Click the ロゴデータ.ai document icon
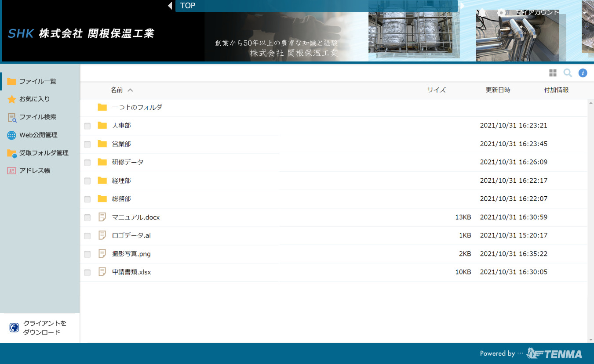The image size is (594, 364). point(102,235)
